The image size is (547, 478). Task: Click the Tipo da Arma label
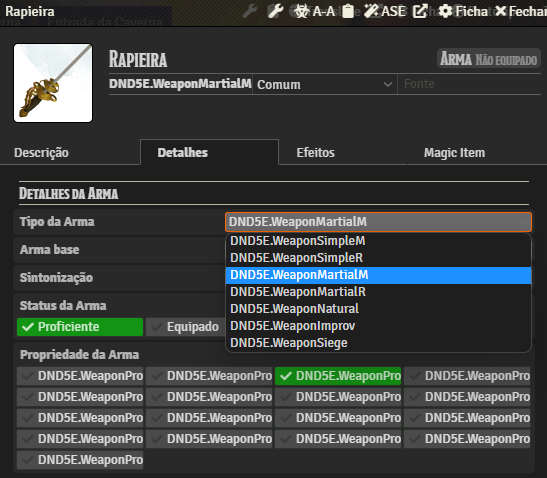pyautogui.click(x=57, y=222)
